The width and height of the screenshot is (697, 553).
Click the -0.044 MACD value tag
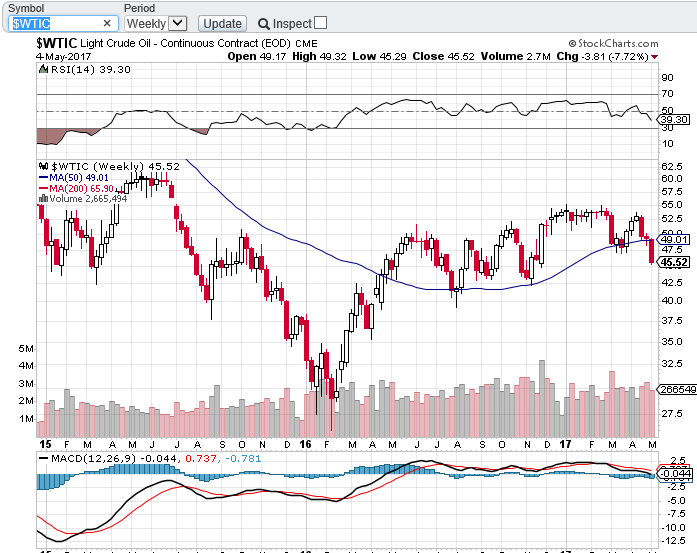click(x=674, y=474)
